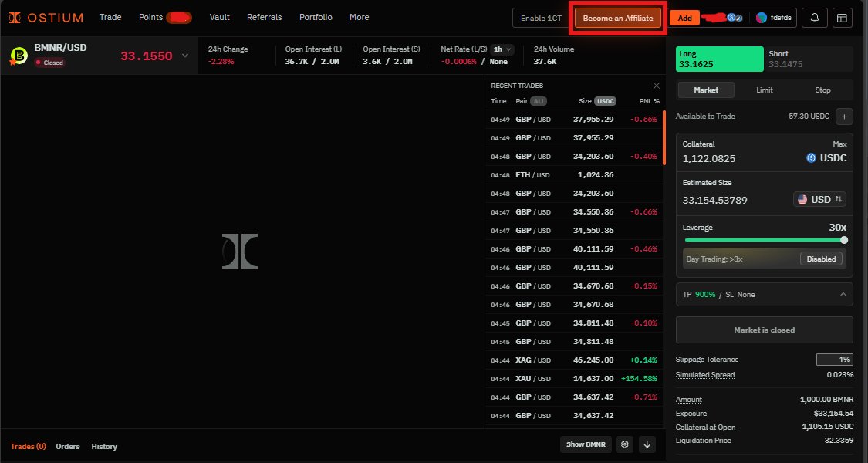
Task: Click the XAU / USD trade row
Action: tap(574, 379)
